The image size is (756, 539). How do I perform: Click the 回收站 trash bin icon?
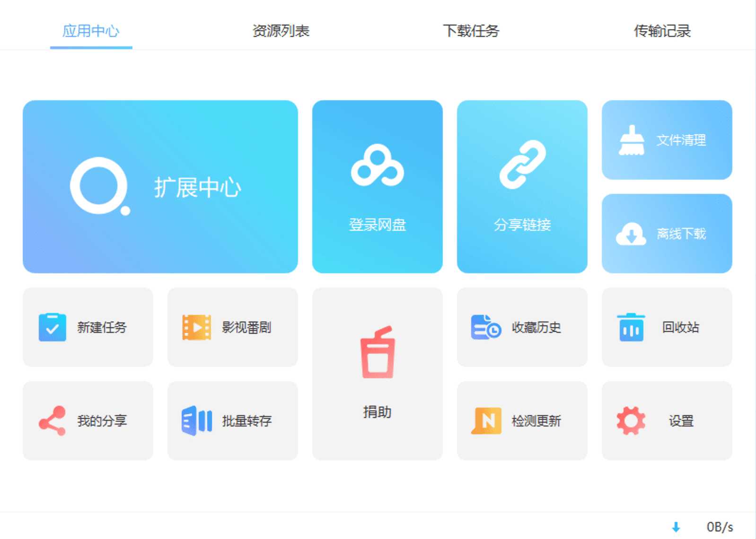click(631, 327)
